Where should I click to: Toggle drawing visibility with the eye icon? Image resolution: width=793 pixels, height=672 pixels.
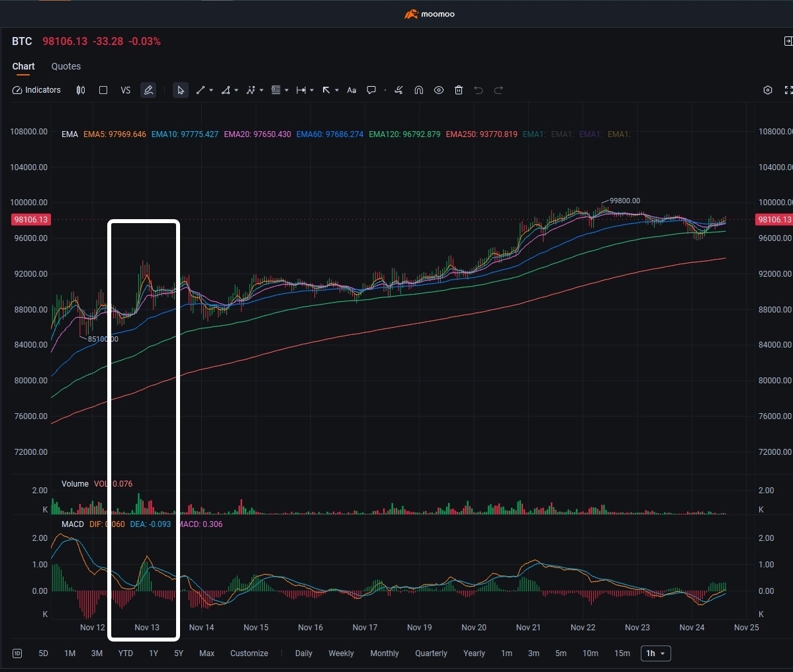(439, 90)
